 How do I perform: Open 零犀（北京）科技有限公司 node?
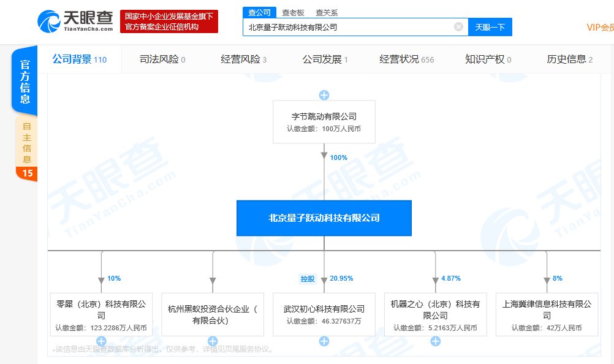click(101, 314)
